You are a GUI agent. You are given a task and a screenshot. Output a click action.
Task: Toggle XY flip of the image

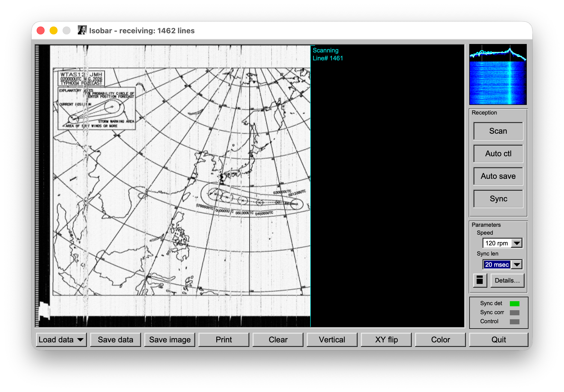click(386, 340)
